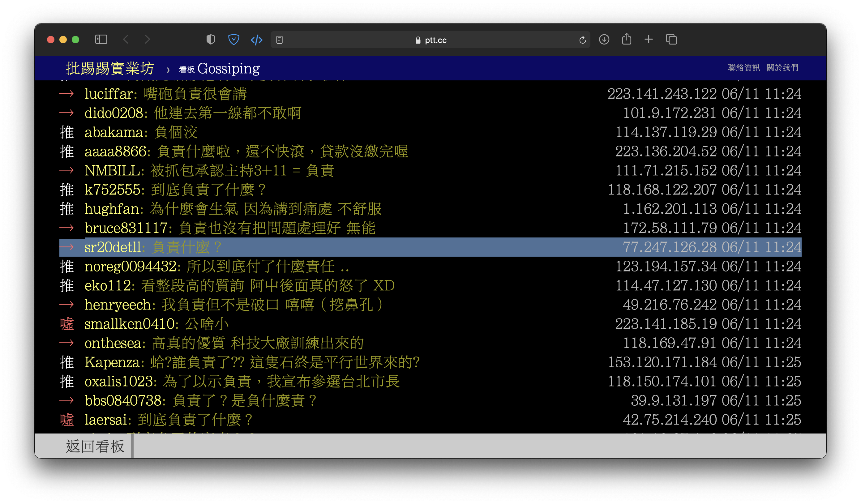Click the forward navigation arrow
The height and width of the screenshot is (504, 861).
click(x=147, y=40)
